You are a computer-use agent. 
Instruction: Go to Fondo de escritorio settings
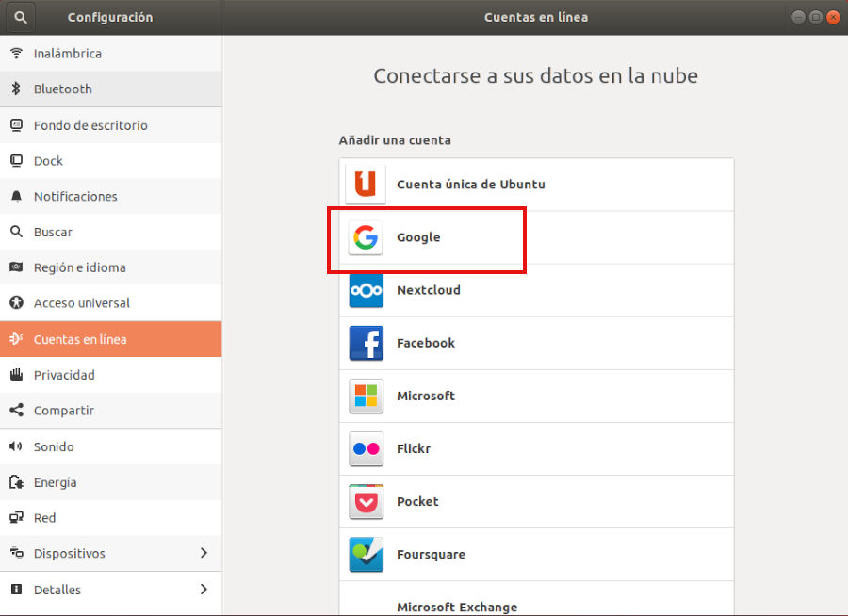(111, 125)
